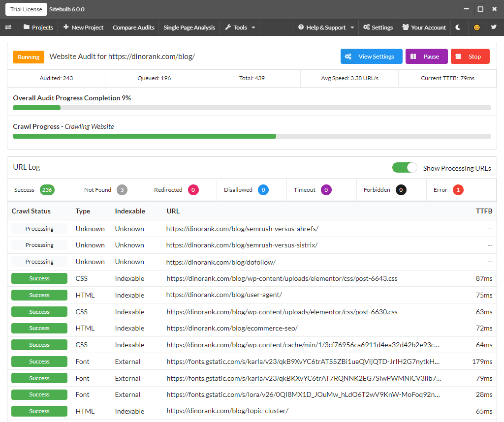The height and width of the screenshot is (422, 504).
Task: Filter URL log by Success count
Action: pos(42,190)
